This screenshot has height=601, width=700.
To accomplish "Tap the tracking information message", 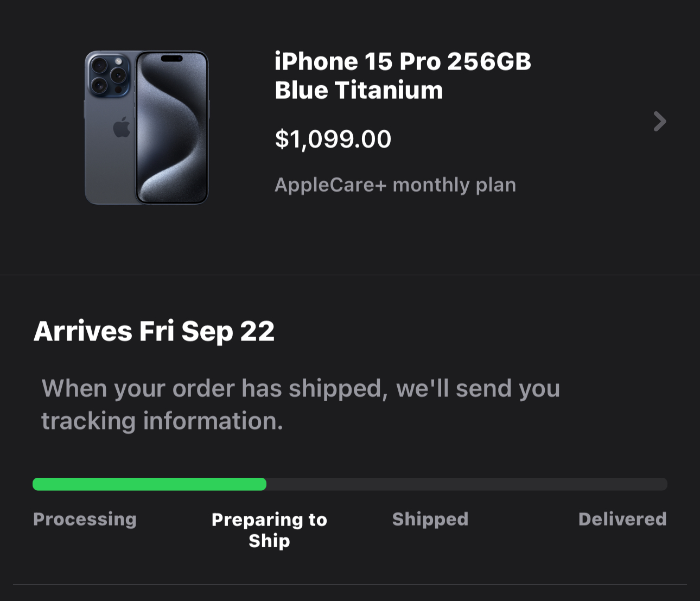I will [x=301, y=404].
